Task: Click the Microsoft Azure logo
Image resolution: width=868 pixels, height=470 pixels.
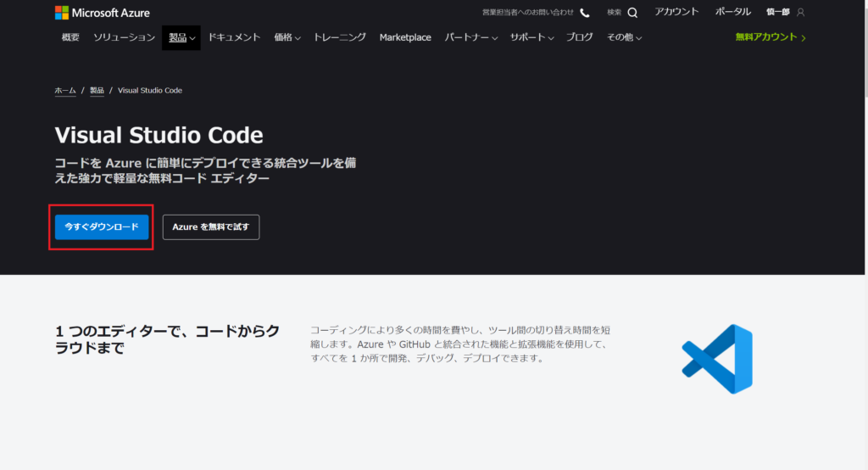Action: point(103,13)
